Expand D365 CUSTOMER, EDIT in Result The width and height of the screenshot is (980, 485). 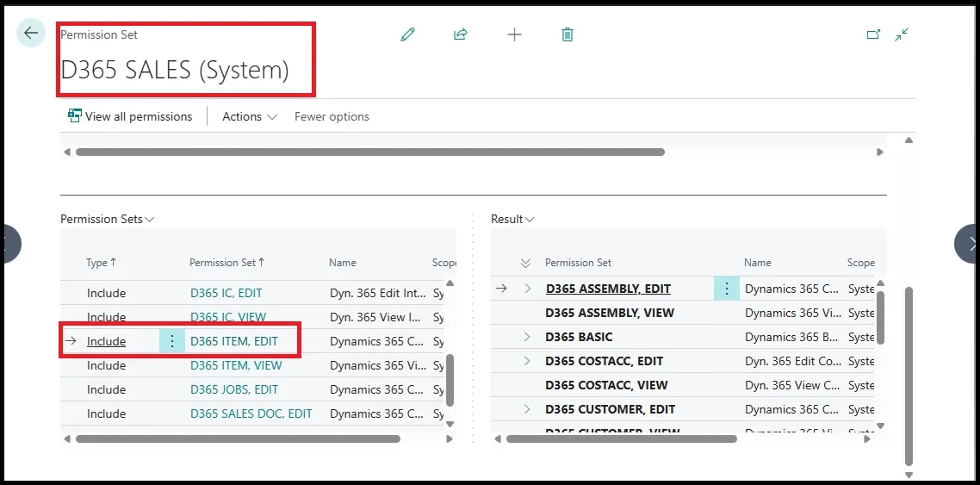coord(528,409)
